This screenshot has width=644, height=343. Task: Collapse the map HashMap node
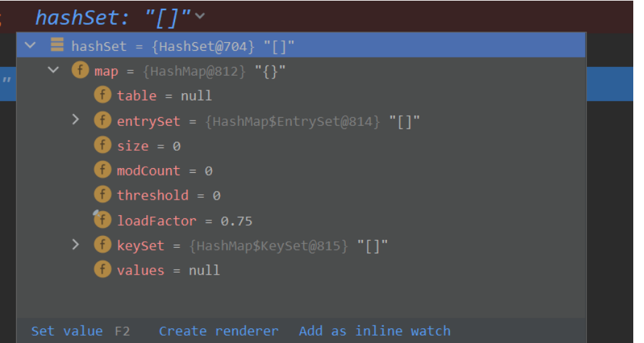tap(53, 70)
